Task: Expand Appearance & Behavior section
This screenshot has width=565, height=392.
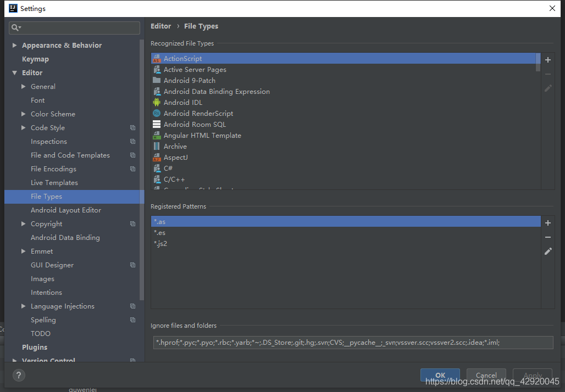Action: 14,46
